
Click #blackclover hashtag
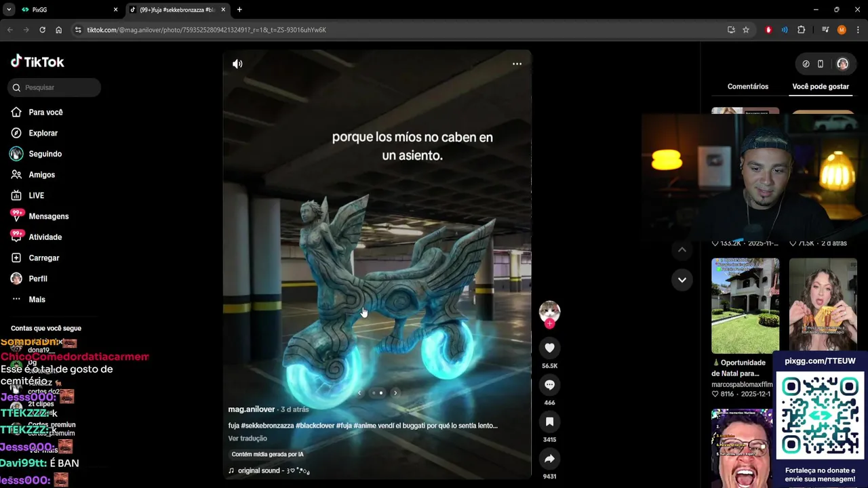click(315, 426)
